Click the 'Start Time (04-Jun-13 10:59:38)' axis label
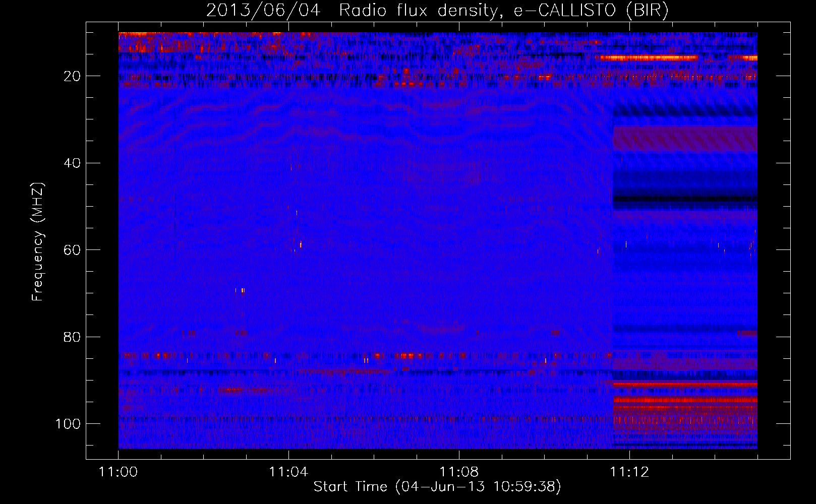Screen dimensions: 816x504 437,487
